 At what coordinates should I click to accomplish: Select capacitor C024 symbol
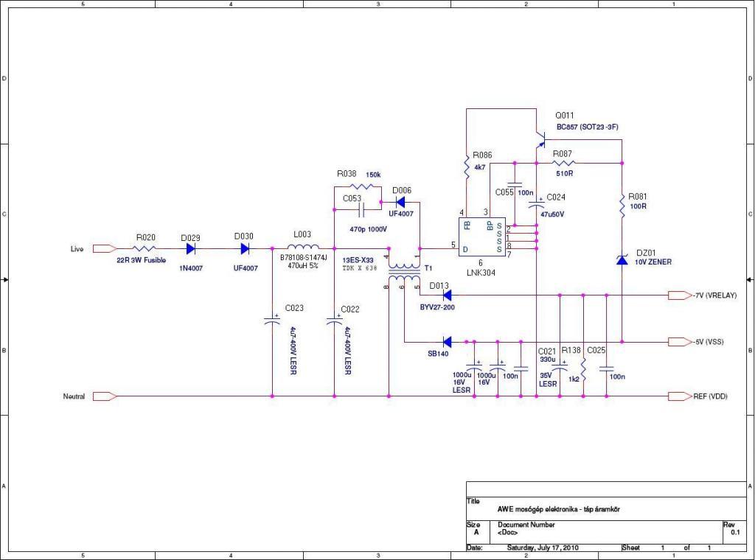coord(537,203)
